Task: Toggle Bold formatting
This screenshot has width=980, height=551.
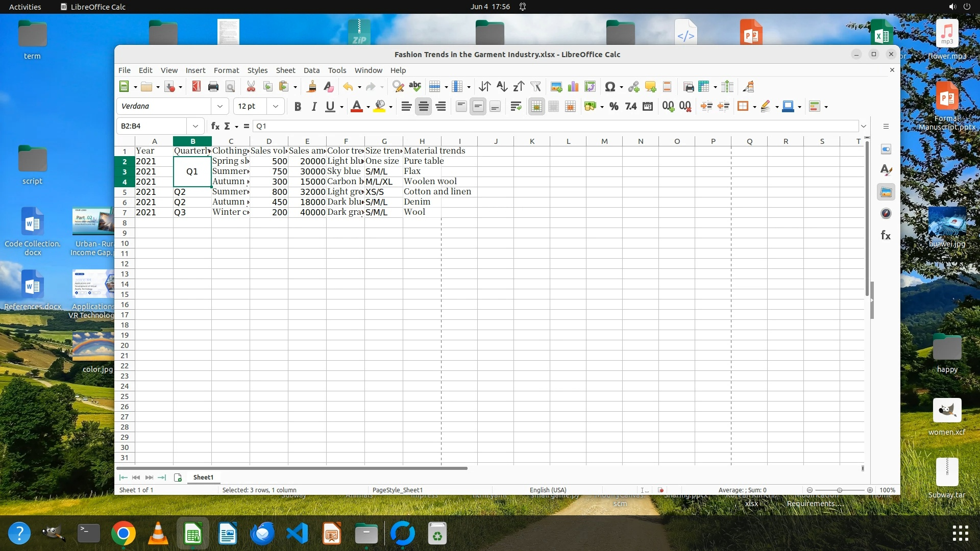Action: (298, 106)
